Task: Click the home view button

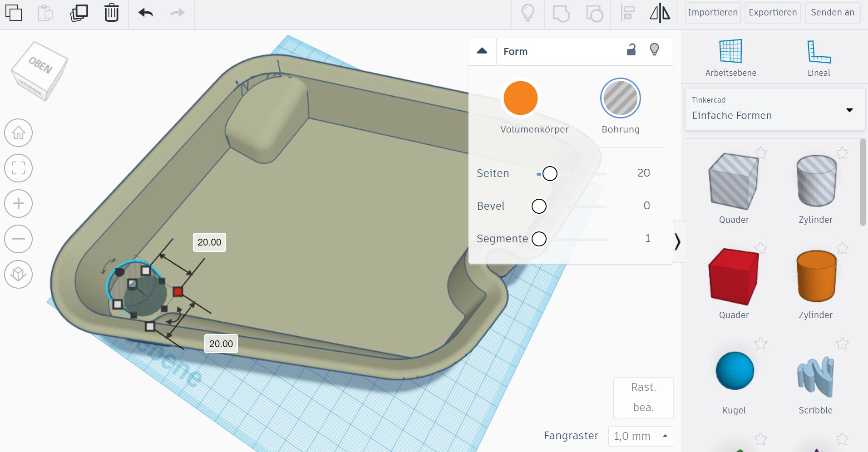Action: click(18, 133)
